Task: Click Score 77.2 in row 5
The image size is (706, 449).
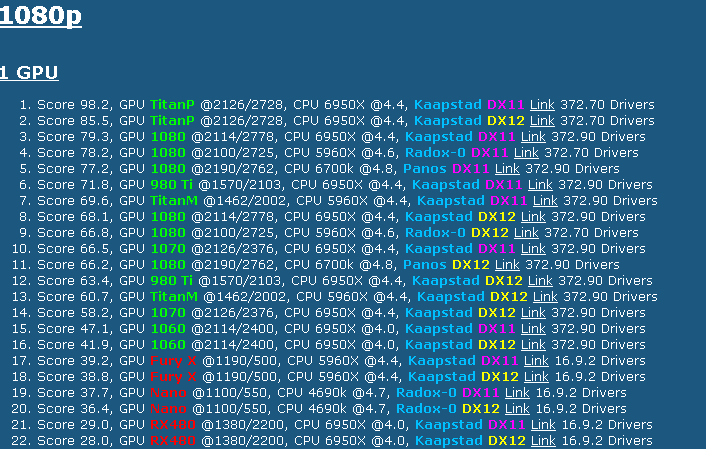Action: 75,169
